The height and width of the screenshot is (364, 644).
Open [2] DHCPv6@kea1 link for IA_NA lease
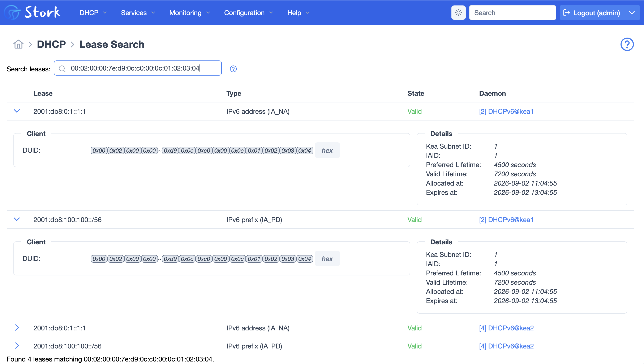[x=506, y=111]
